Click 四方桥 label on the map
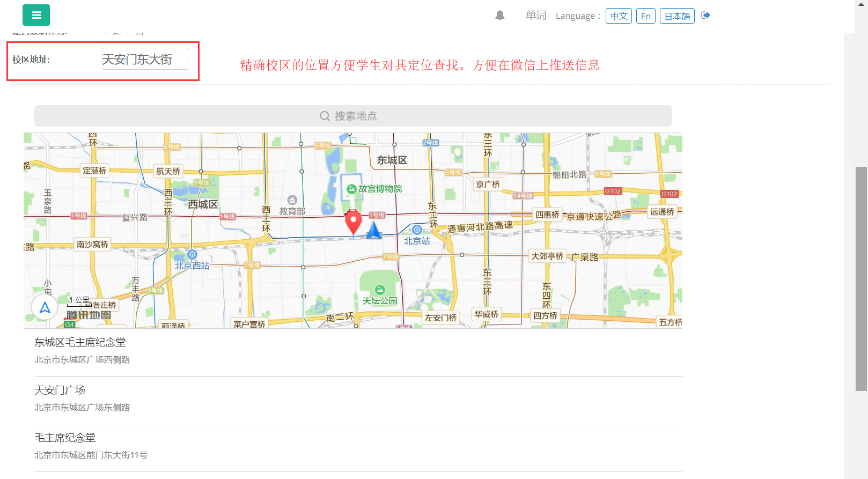868x479 pixels. [x=546, y=315]
